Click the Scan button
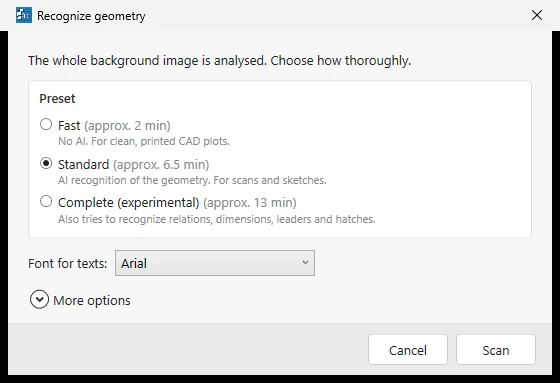The height and width of the screenshot is (383, 560). coord(496,350)
